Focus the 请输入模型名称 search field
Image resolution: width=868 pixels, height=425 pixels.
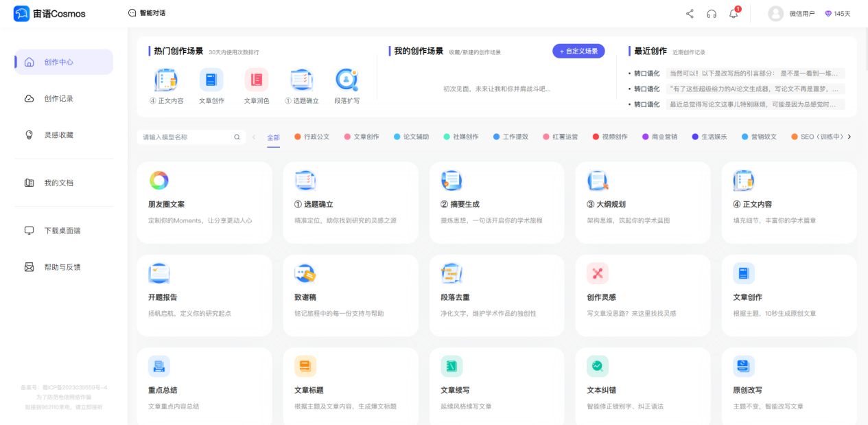pyautogui.click(x=191, y=137)
